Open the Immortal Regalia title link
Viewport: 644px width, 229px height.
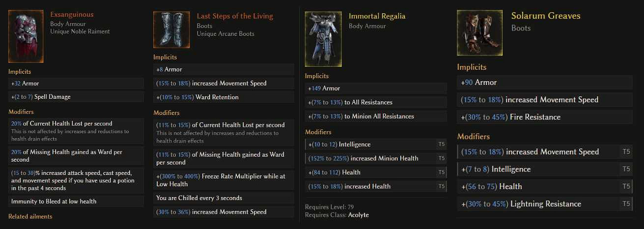(x=377, y=16)
